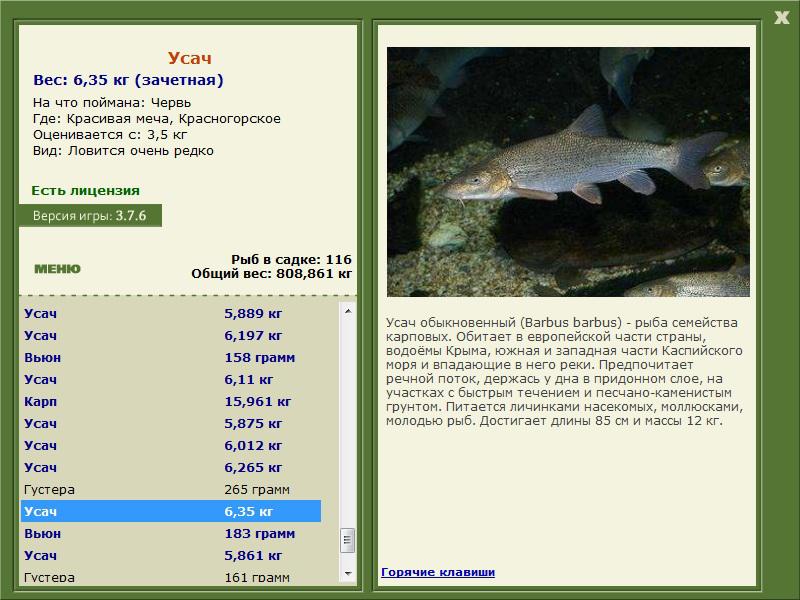Click the Рыб в садке: 116 counter
800x600 pixels.
click(291, 259)
